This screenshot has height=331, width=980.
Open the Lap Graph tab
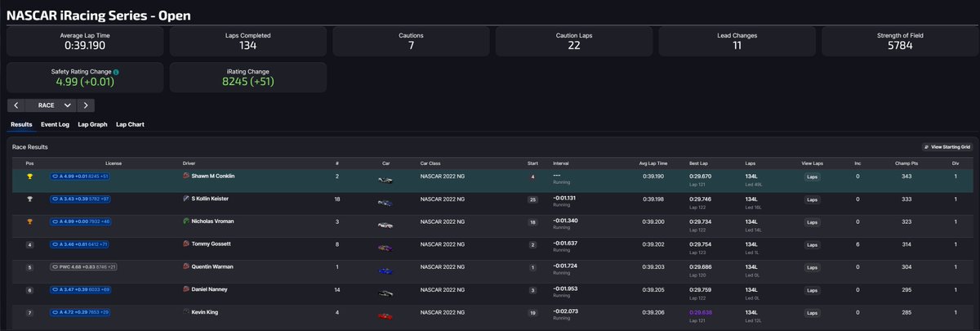[x=92, y=124]
